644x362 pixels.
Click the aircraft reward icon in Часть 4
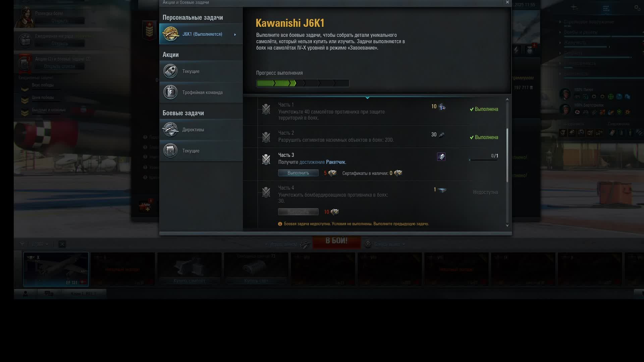pyautogui.click(x=442, y=190)
